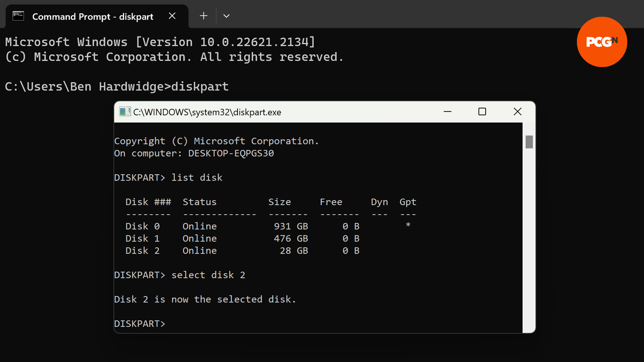Click the Disk 1 row showing 476 GB
This screenshot has width=644, height=362.
point(241,239)
